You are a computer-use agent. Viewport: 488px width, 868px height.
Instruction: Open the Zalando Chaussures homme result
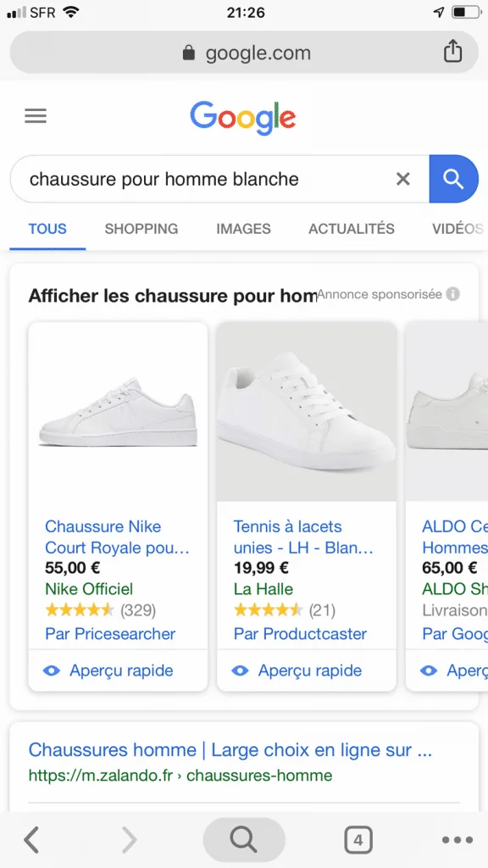tap(230, 751)
